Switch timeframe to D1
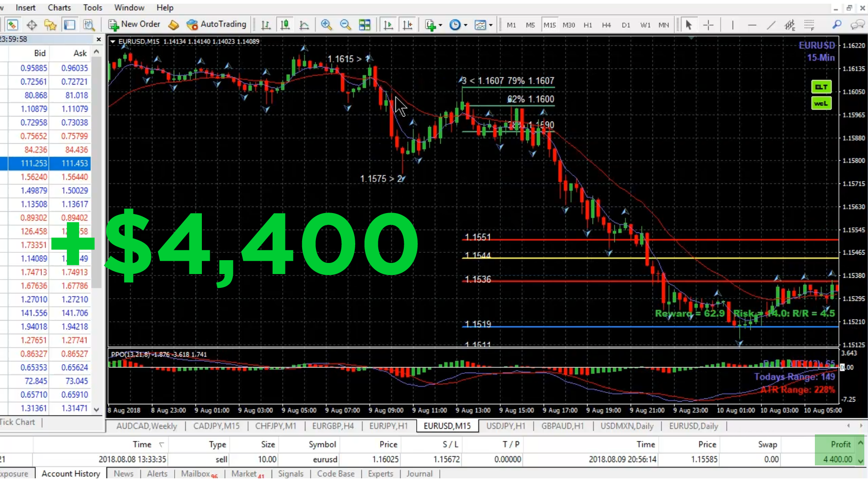The width and height of the screenshot is (868, 482). pyautogui.click(x=626, y=25)
